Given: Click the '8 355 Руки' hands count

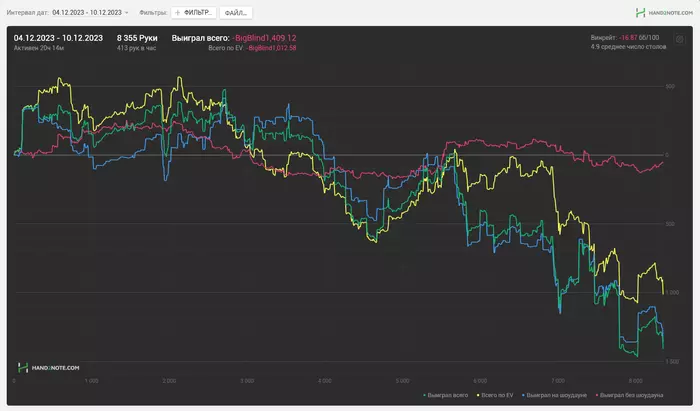Looking at the screenshot, I should pyautogui.click(x=137, y=38).
